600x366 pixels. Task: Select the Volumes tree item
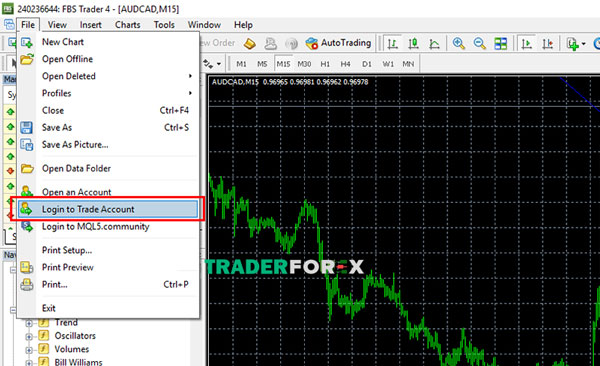[x=72, y=349]
